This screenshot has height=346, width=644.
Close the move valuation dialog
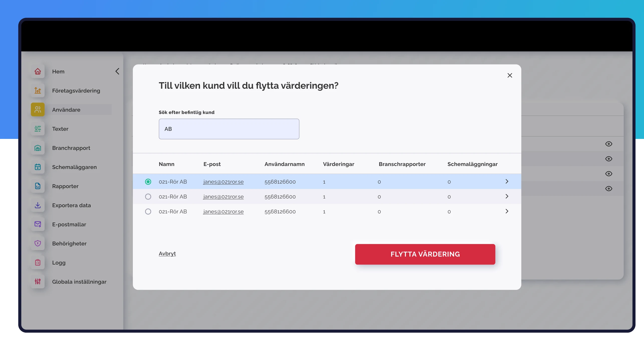[510, 75]
